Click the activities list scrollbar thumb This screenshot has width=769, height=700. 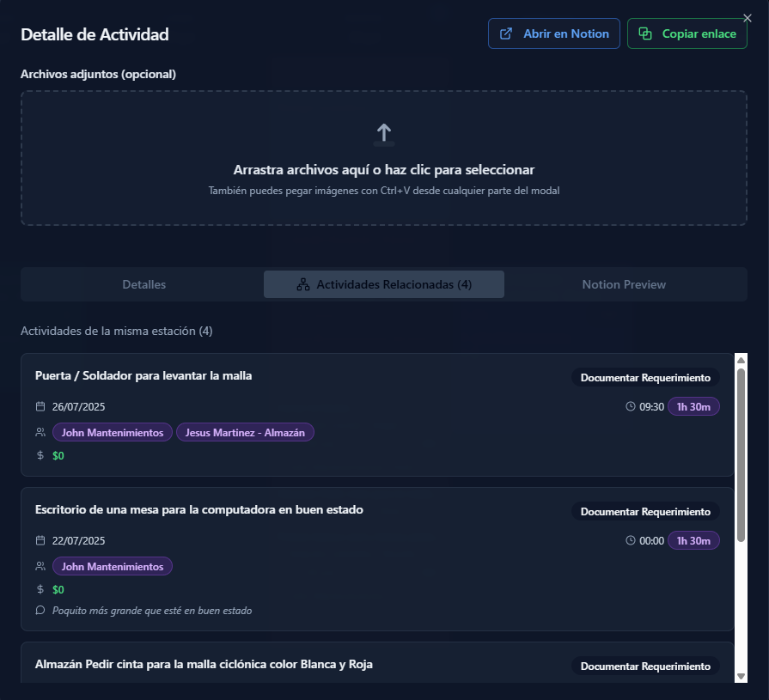click(741, 455)
